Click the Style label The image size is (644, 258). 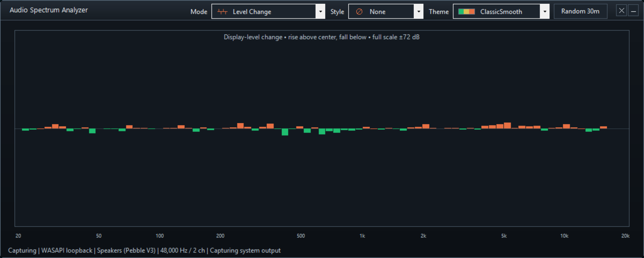pyautogui.click(x=337, y=12)
